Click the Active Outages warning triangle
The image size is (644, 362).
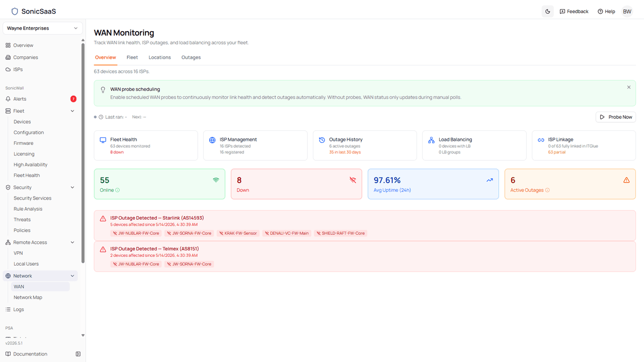click(626, 180)
